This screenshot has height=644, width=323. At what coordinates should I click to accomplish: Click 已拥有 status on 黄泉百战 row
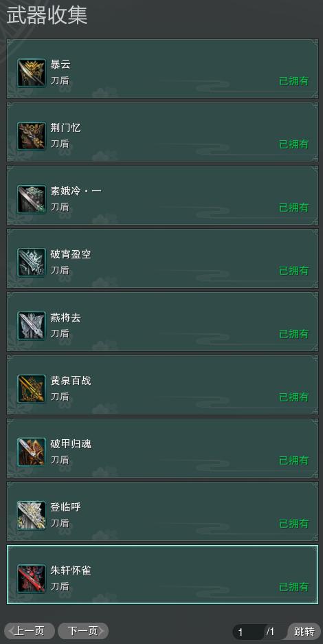click(x=294, y=397)
